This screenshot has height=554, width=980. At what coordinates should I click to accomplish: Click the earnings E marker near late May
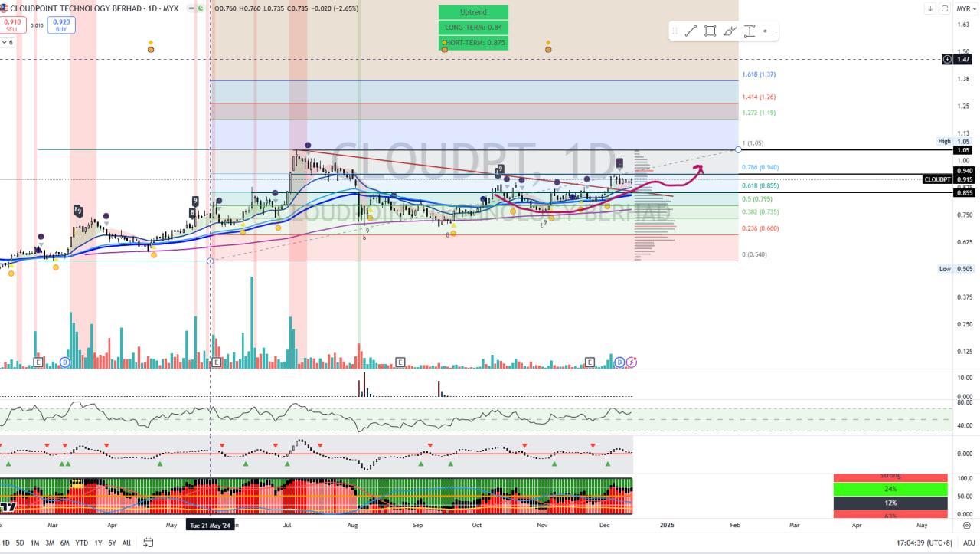pyautogui.click(x=217, y=362)
